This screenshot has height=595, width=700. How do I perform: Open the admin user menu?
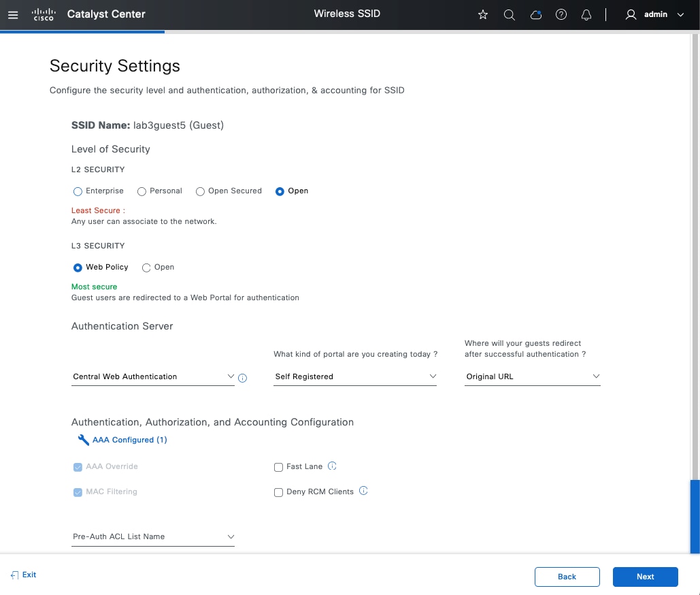(x=654, y=14)
